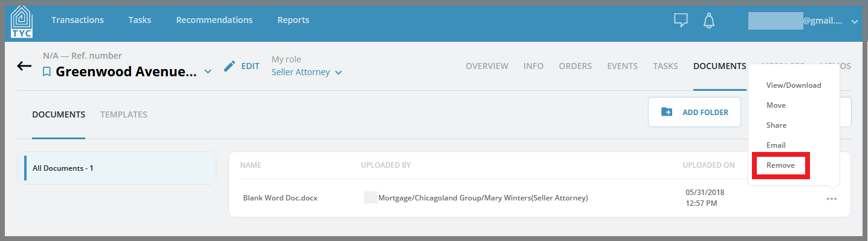
Task: Open the Overview tab
Action: point(487,66)
